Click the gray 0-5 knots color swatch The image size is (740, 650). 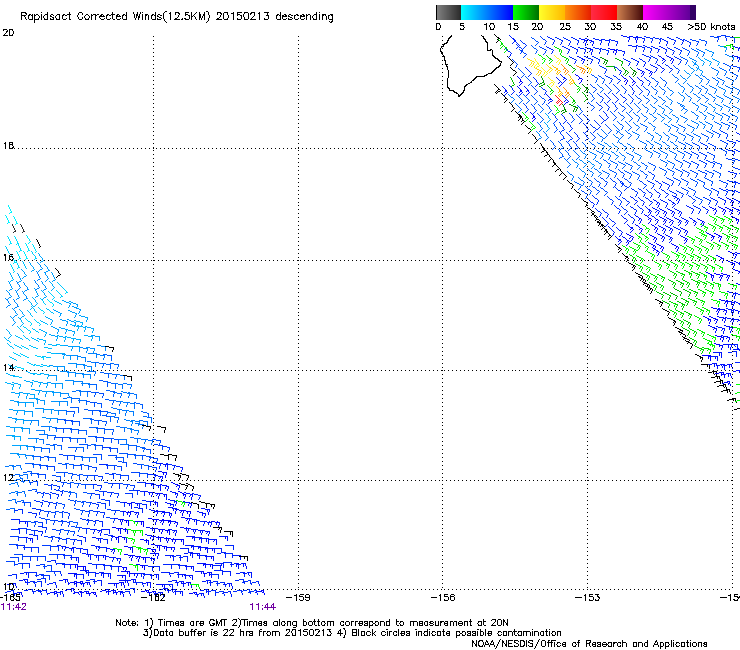448,12
